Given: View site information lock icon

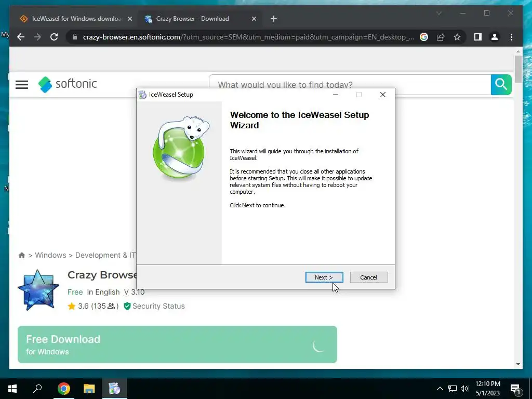Looking at the screenshot, I should click(x=75, y=37).
